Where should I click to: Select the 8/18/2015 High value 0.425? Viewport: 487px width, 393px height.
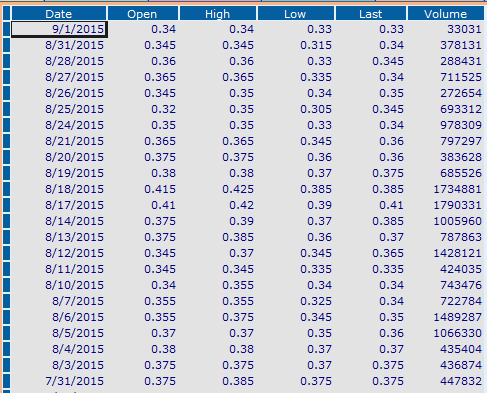tap(218, 189)
